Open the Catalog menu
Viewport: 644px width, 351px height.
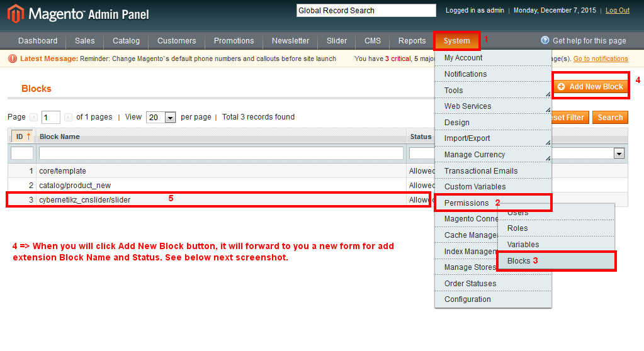[126, 41]
